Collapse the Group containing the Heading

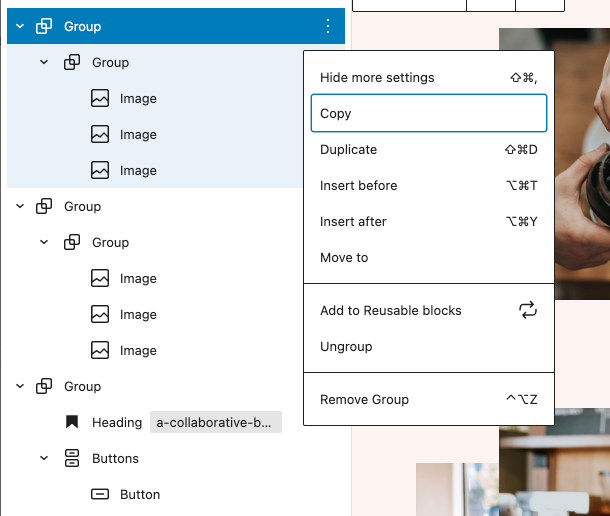[x=20, y=386]
